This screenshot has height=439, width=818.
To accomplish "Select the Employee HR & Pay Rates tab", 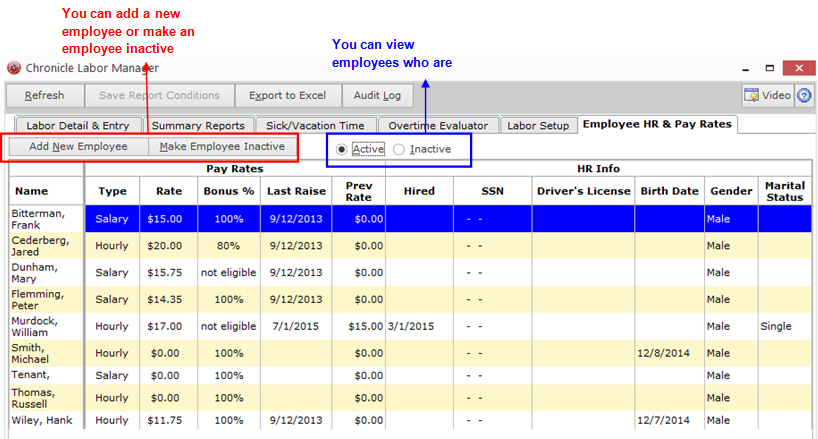I will coord(657,124).
